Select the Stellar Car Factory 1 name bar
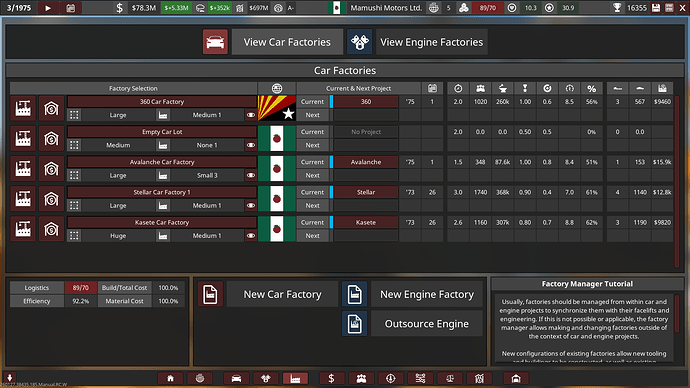 (162, 192)
